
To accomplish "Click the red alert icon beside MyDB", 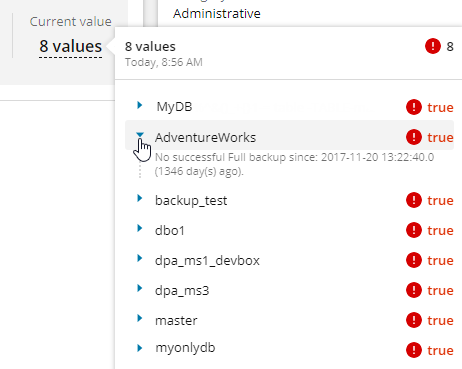I will pyautogui.click(x=414, y=107).
